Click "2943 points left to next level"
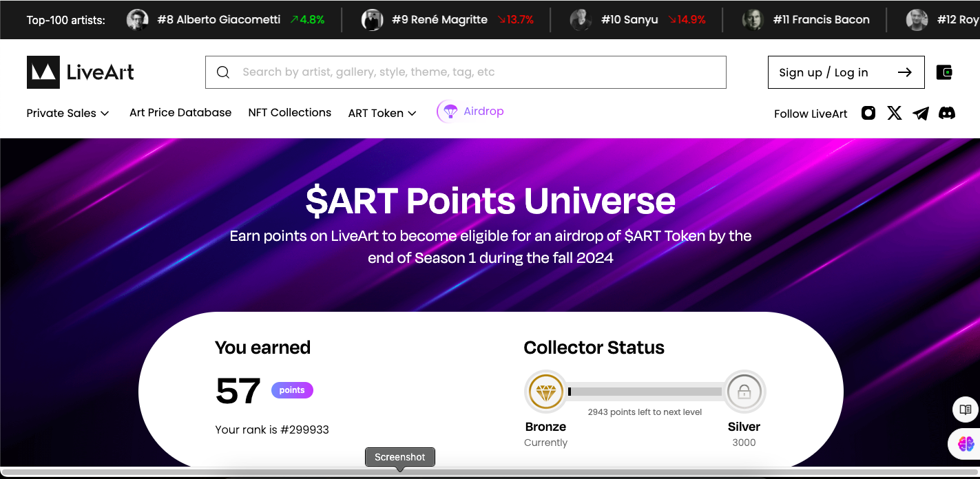This screenshot has width=980, height=479. [x=645, y=412]
